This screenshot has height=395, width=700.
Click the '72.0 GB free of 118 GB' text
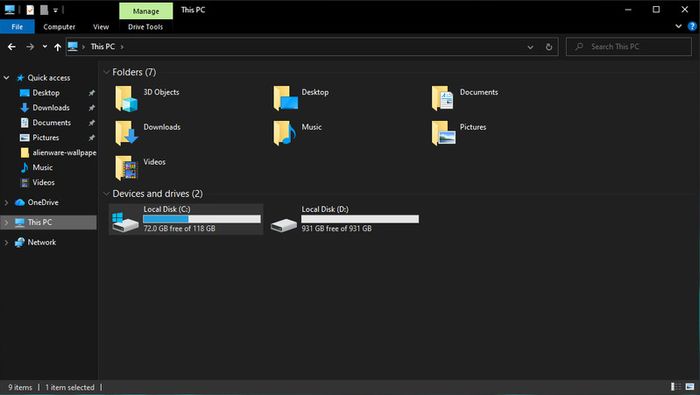179,229
